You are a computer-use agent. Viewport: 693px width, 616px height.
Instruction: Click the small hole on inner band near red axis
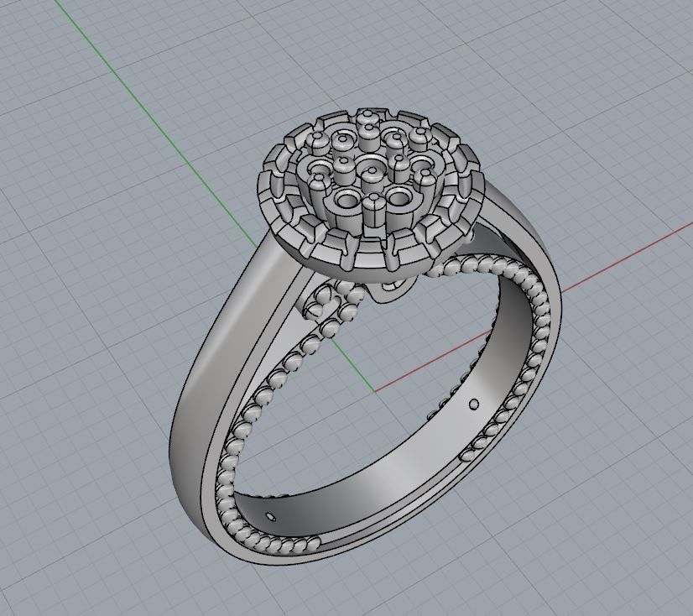click(x=474, y=404)
